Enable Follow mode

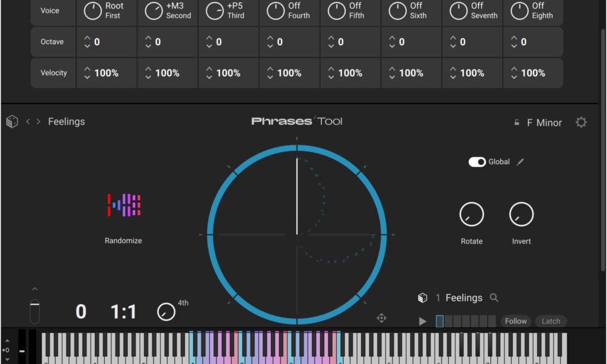pyautogui.click(x=515, y=321)
